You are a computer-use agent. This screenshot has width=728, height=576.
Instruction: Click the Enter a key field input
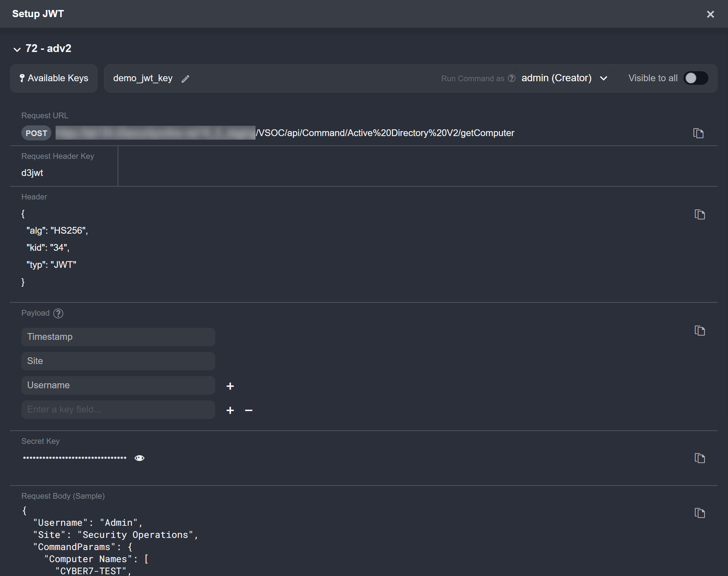click(118, 410)
